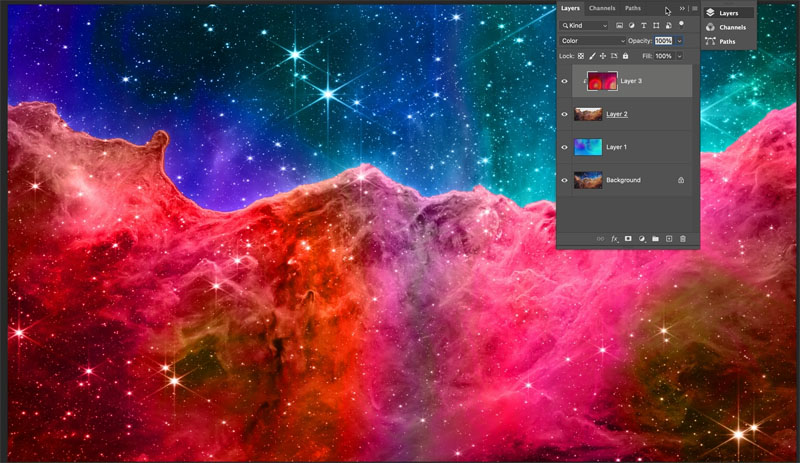Create a new group folder
This screenshot has width=800, height=463.
tap(656, 239)
